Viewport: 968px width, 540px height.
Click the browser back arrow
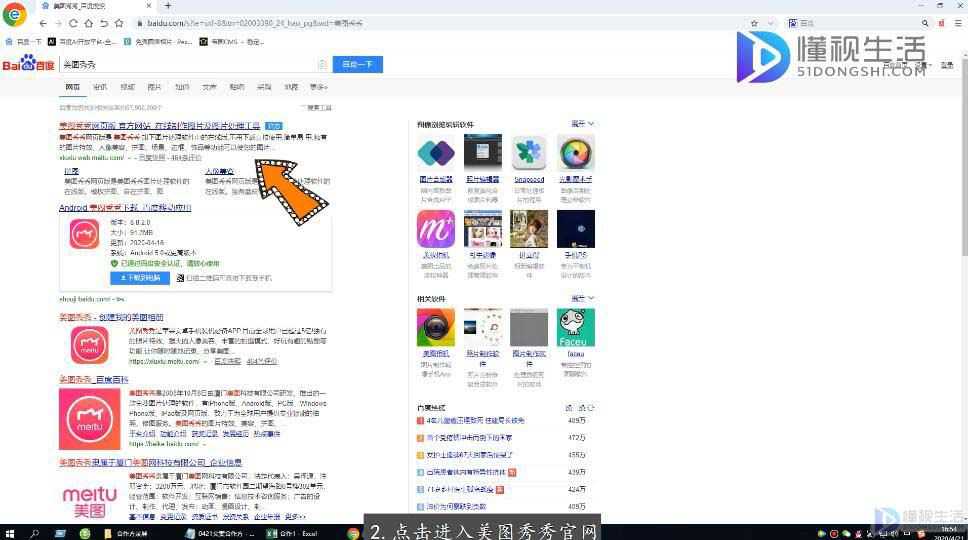pos(43,23)
